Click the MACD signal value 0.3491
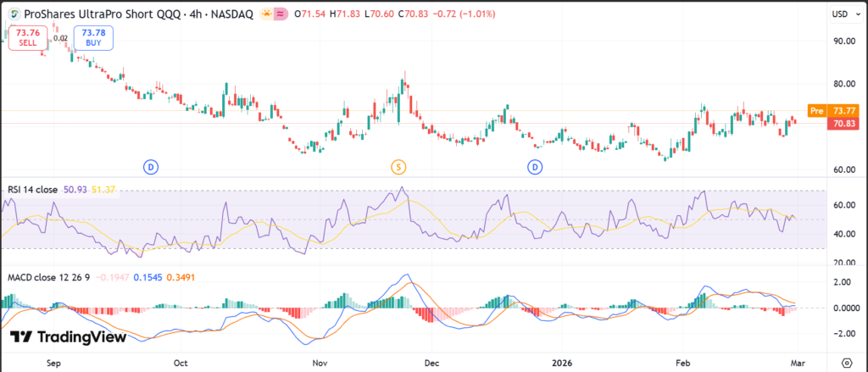This screenshot has width=868, height=372. click(x=180, y=277)
